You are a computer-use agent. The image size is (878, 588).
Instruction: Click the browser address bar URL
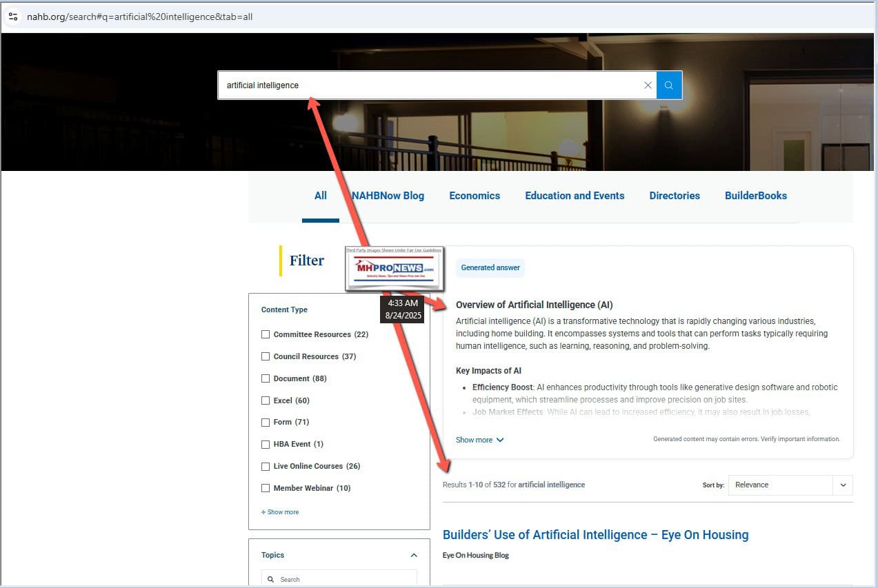139,17
